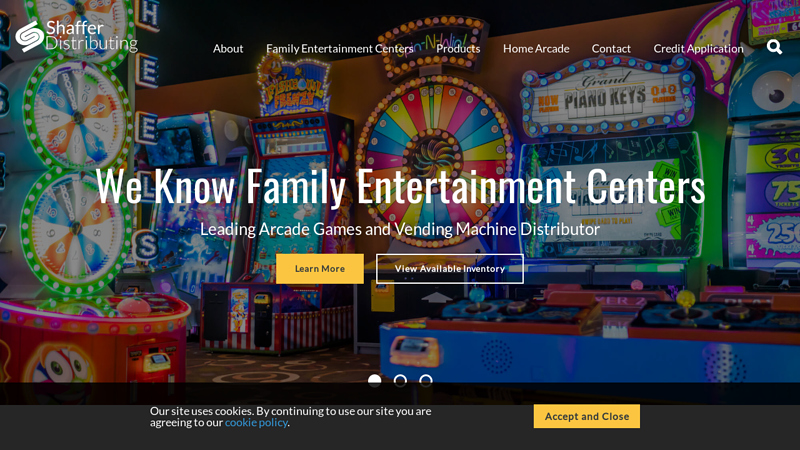The height and width of the screenshot is (450, 800).
Task: Accept and Close the cookie notice
Action: coord(587,416)
